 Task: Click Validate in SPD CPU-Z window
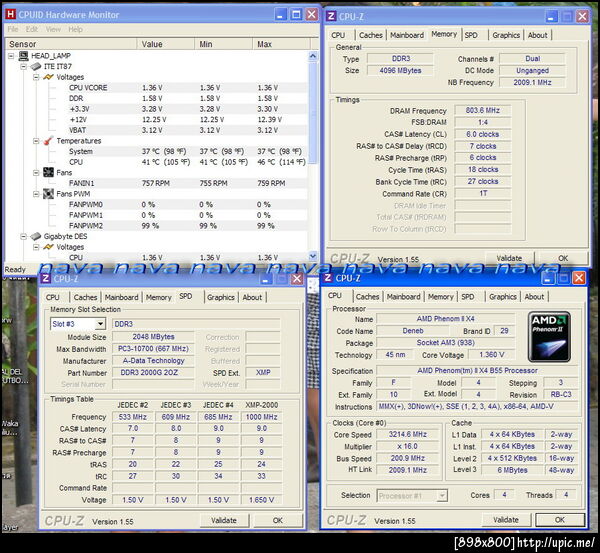coord(224,520)
